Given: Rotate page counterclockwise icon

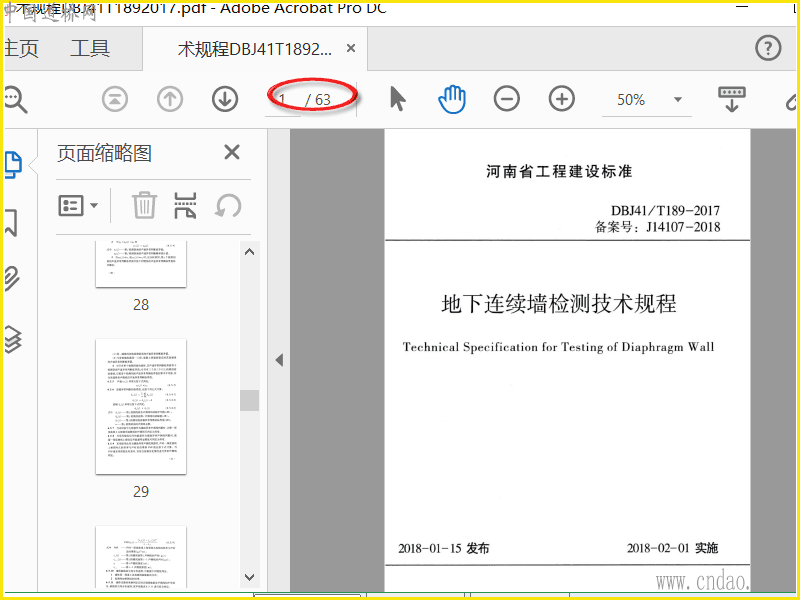Looking at the screenshot, I should tap(228, 205).
